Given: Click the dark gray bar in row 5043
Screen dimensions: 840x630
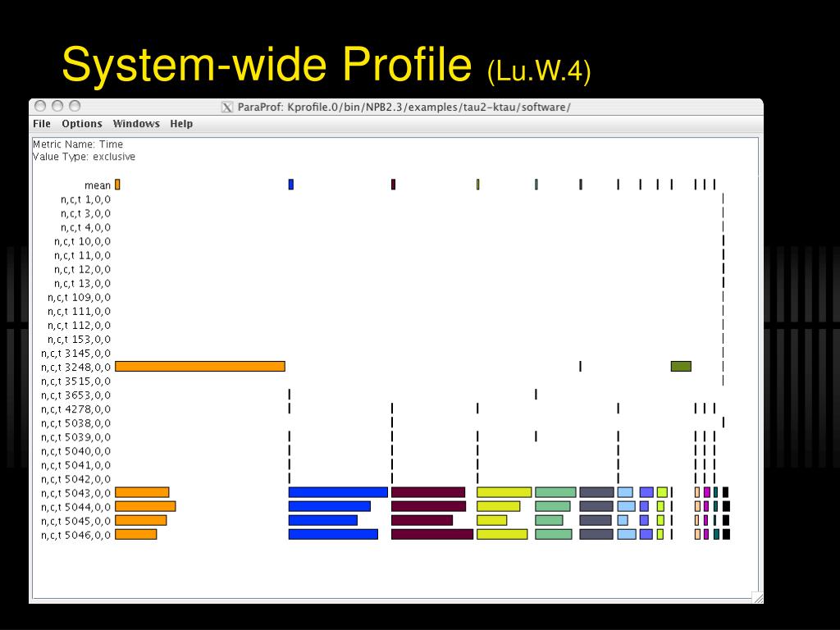Looking at the screenshot, I should point(597,492).
